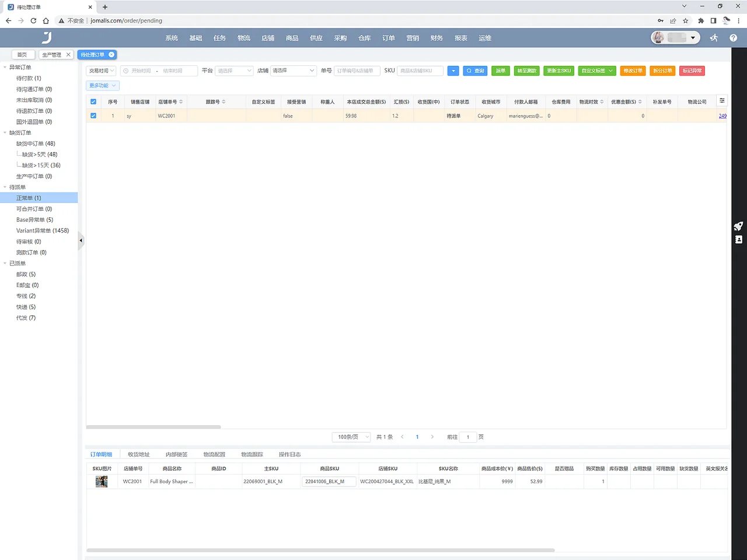The width and height of the screenshot is (747, 560).
Task: Click the contact card icon below the rocket
Action: point(738,239)
